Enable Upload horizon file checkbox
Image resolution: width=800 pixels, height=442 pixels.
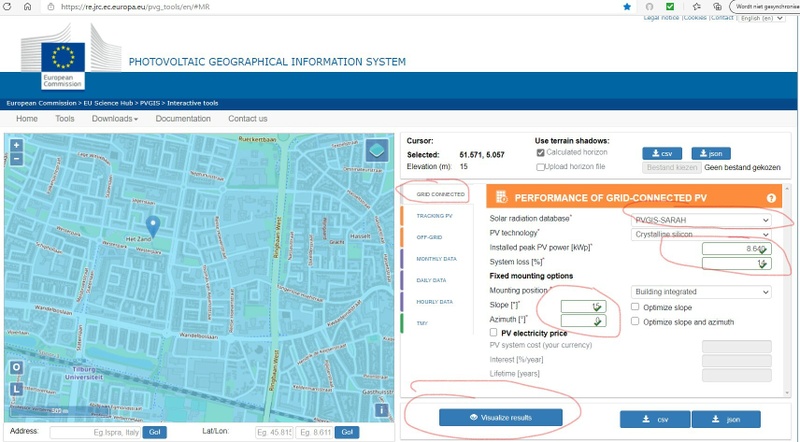(540, 167)
